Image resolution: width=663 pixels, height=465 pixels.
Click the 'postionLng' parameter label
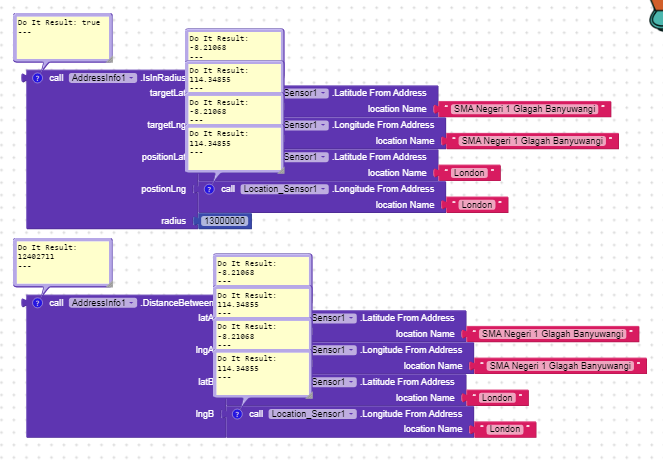click(x=163, y=189)
